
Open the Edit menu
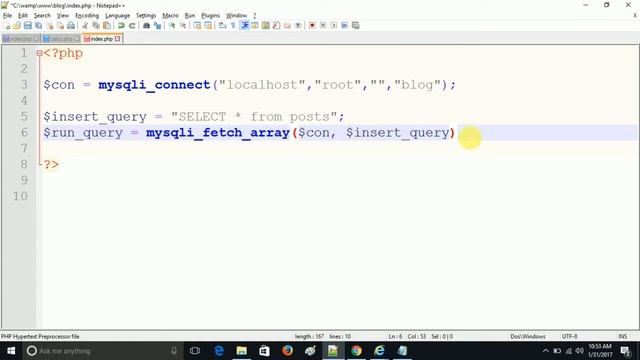(23, 16)
